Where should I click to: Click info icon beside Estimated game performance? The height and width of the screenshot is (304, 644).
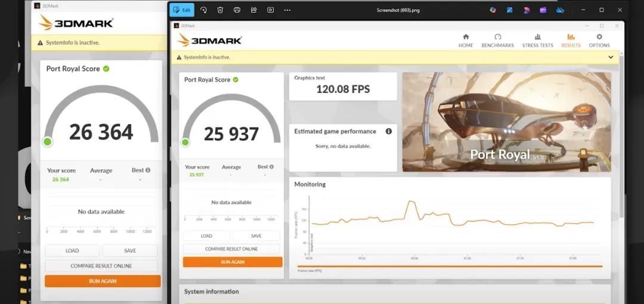(x=389, y=132)
